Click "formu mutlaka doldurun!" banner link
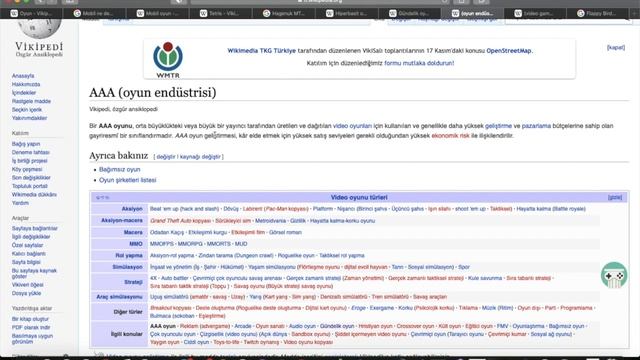Viewport: 640px width, 360px height. (x=419, y=63)
